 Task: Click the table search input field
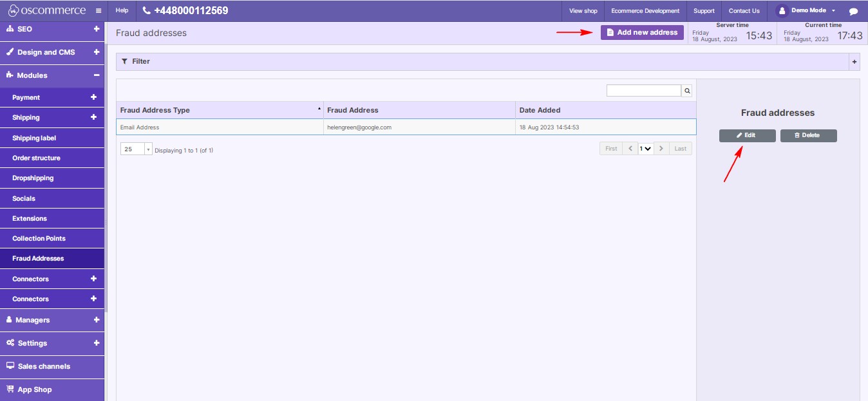pos(643,91)
